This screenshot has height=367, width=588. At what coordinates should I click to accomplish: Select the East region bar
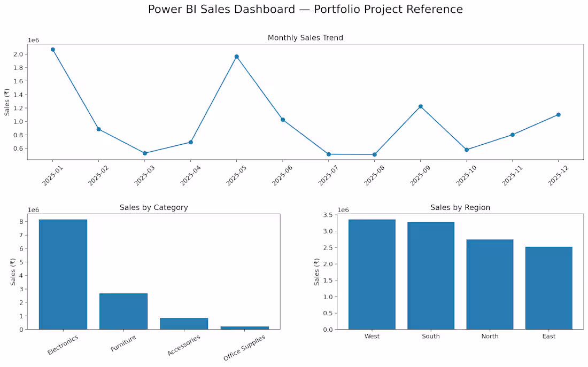click(548, 288)
